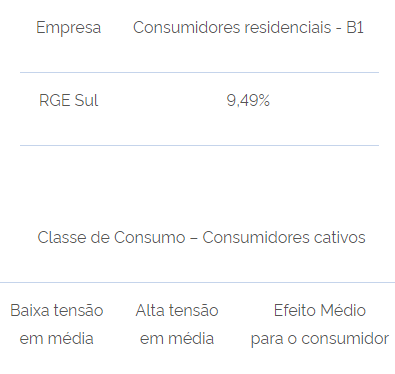
Task: Click the word RGE in the company cell
Action: pyautogui.click(x=54, y=100)
